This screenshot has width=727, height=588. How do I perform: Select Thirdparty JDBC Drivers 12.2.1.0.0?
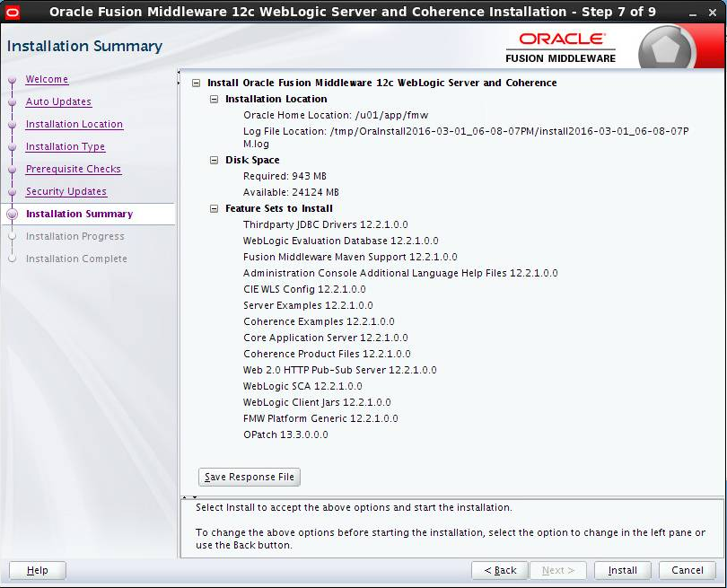point(326,225)
